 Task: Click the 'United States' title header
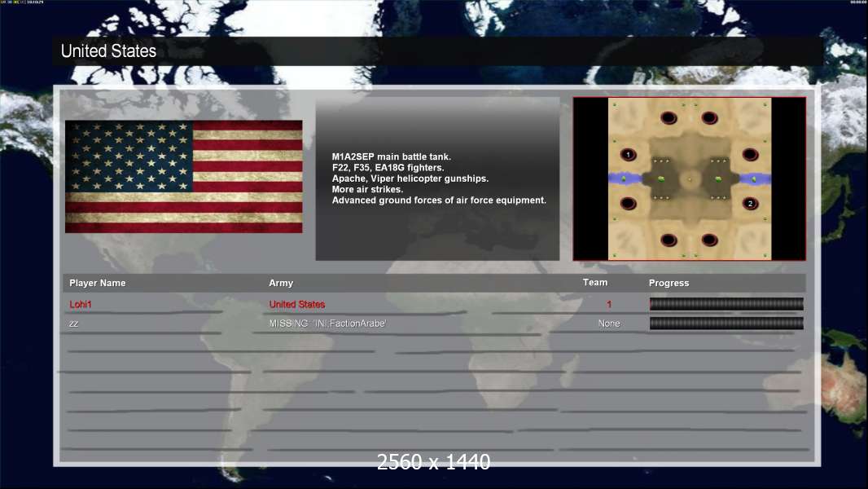108,51
